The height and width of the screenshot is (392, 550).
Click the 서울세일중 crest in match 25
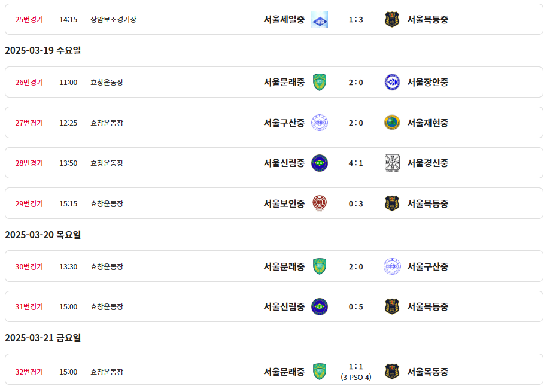[320, 19]
